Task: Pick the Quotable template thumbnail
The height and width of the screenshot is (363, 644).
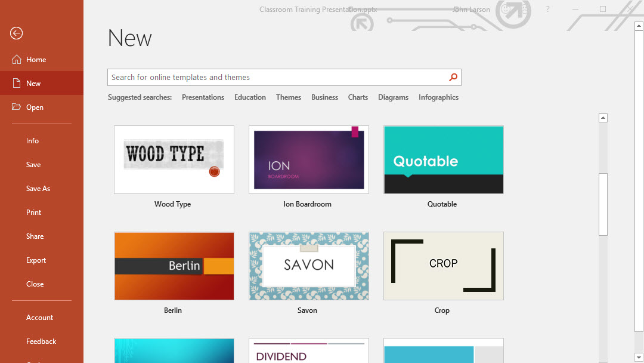Action: pos(444,159)
